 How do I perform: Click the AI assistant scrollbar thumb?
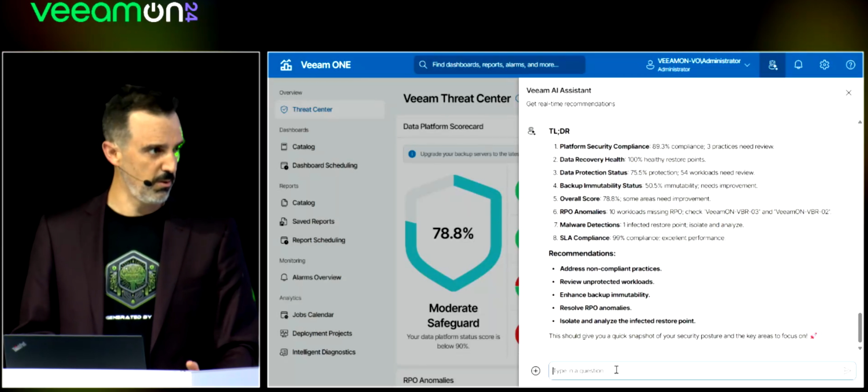[x=860, y=327]
